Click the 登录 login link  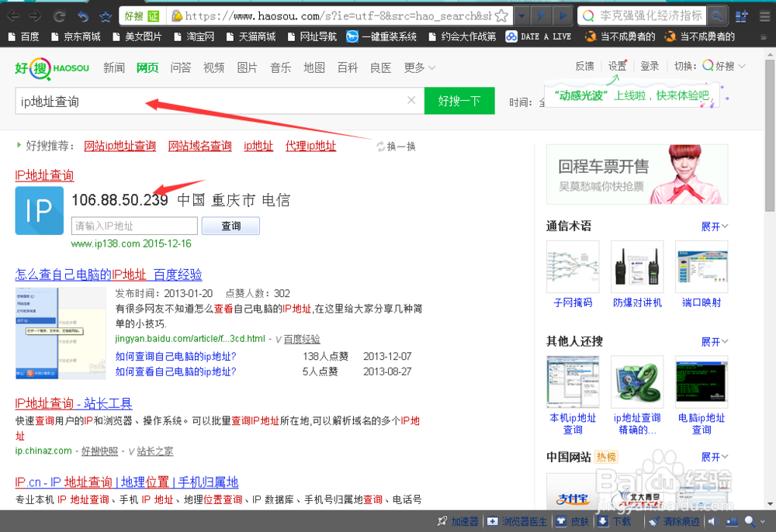click(650, 66)
